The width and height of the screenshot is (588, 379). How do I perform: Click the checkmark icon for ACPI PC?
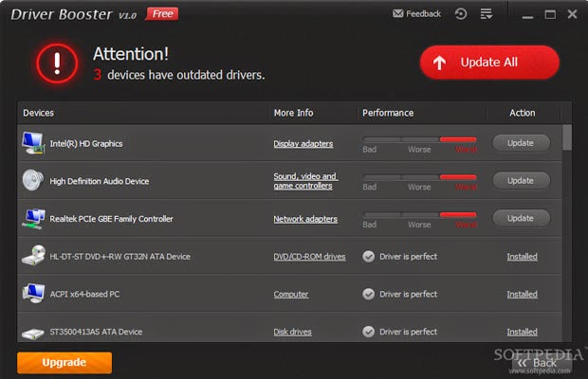coord(369,294)
